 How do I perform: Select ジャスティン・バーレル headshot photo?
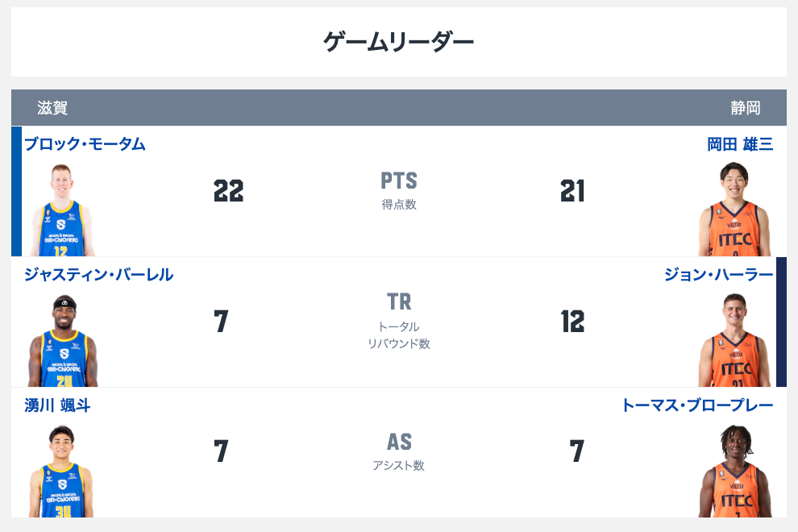62,340
